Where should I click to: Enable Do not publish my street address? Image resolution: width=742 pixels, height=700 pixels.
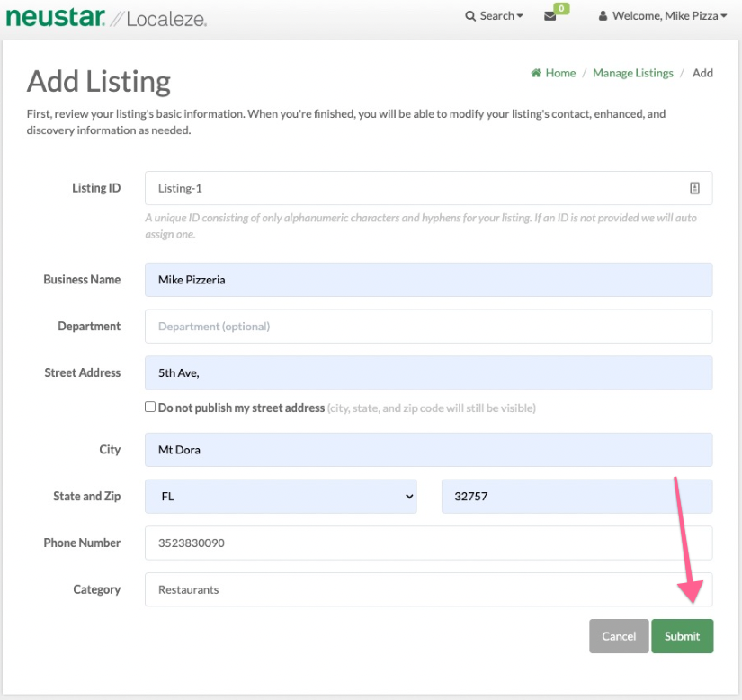[x=150, y=407]
